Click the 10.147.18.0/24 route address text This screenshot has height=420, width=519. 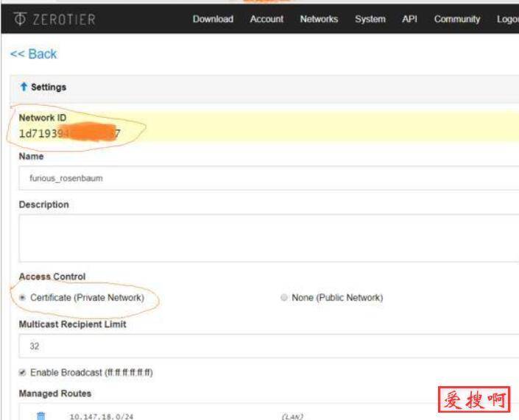tap(101, 416)
